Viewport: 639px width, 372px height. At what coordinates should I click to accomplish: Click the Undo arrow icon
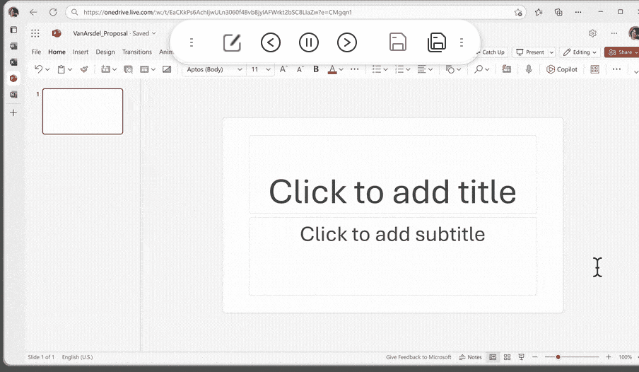[x=38, y=69]
